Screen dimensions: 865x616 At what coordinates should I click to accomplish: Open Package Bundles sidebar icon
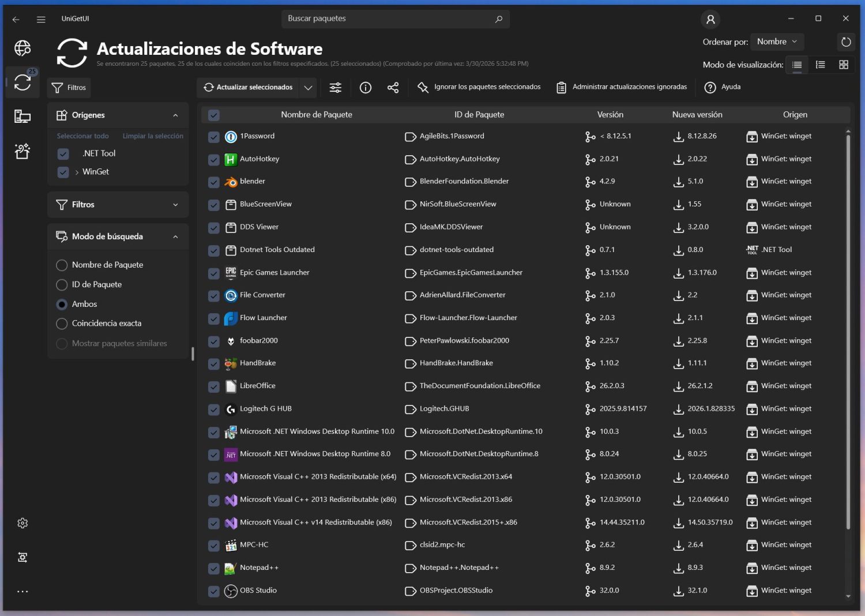pyautogui.click(x=22, y=151)
